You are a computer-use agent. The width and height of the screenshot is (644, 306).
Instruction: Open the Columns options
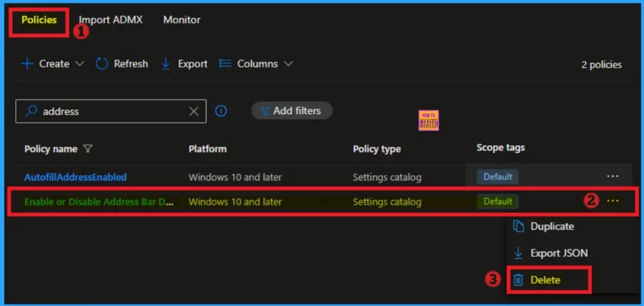coord(256,64)
